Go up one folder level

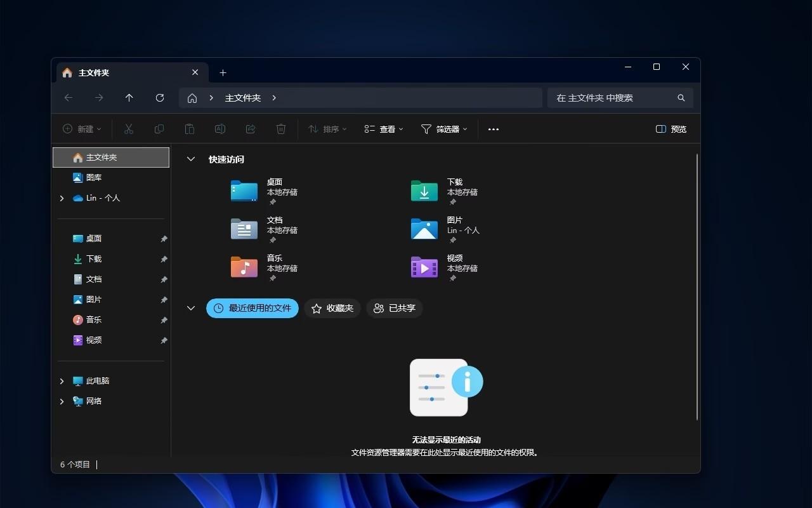coord(129,98)
